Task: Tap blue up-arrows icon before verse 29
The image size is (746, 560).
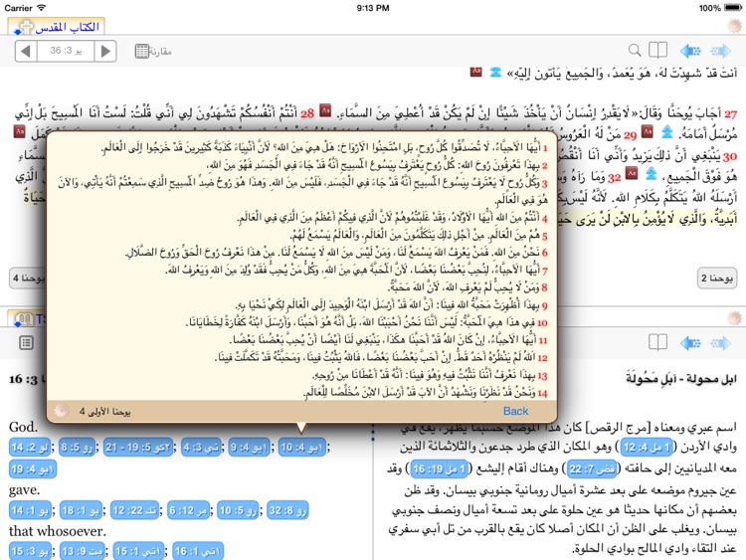Action: coord(667,131)
